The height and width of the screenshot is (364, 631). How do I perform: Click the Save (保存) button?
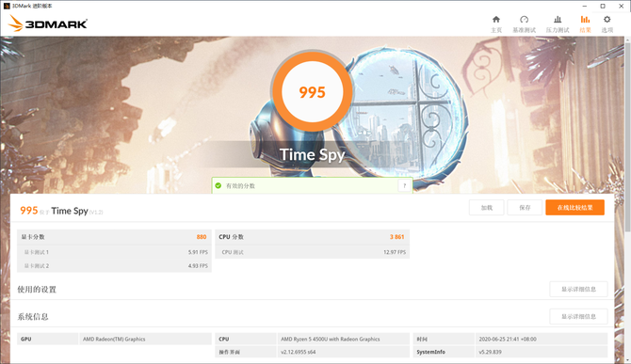[x=525, y=208]
